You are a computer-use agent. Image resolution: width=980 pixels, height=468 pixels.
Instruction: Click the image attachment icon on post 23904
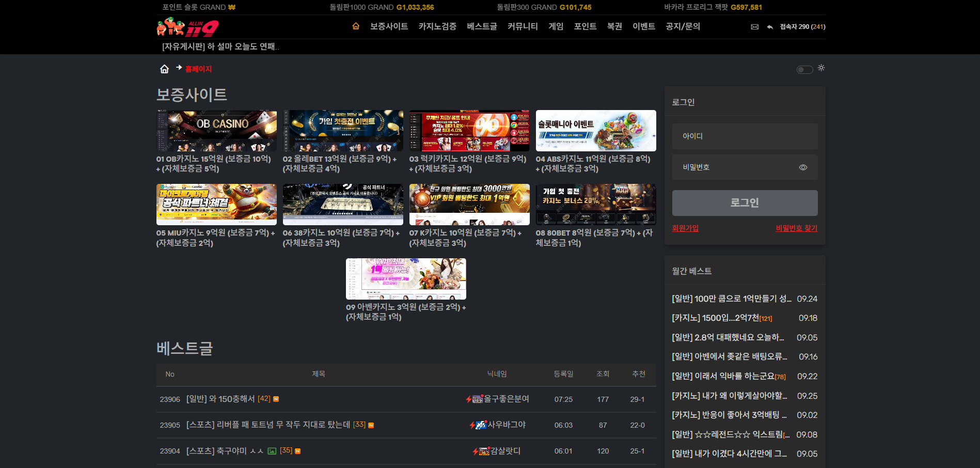click(272, 451)
